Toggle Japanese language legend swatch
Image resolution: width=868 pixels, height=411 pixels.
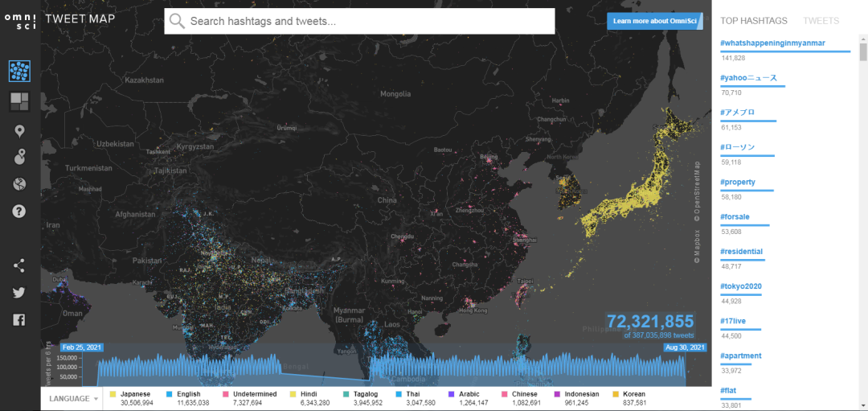coord(113,394)
